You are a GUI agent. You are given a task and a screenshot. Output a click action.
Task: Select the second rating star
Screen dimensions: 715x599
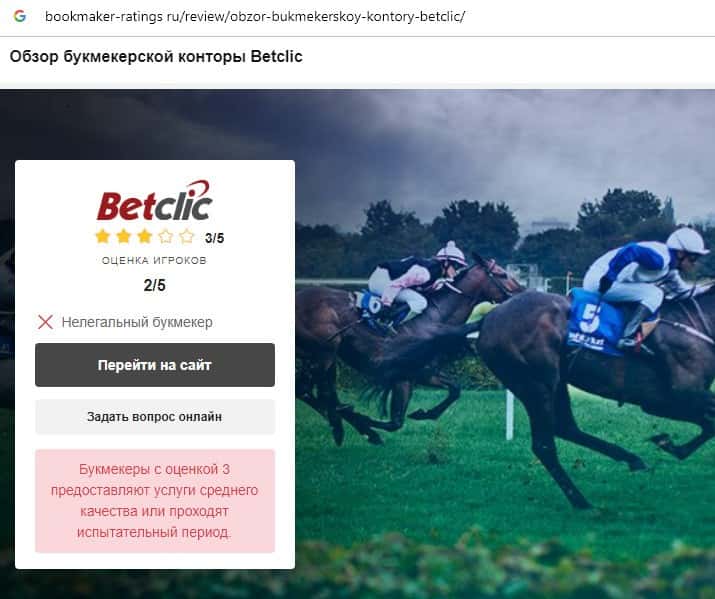124,237
